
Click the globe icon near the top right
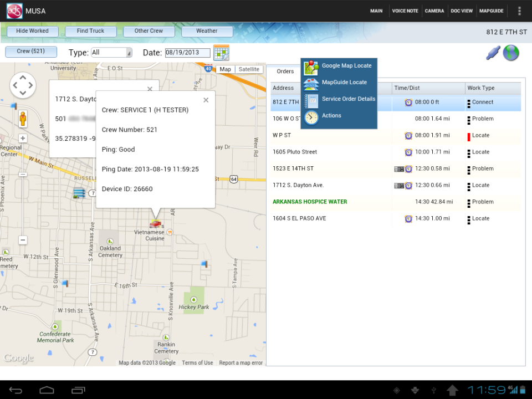(511, 53)
